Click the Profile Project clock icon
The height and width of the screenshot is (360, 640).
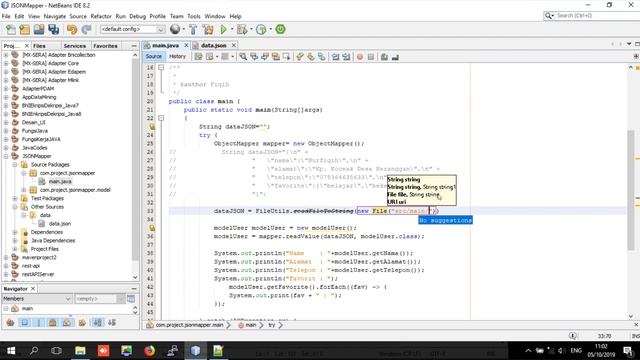261,29
